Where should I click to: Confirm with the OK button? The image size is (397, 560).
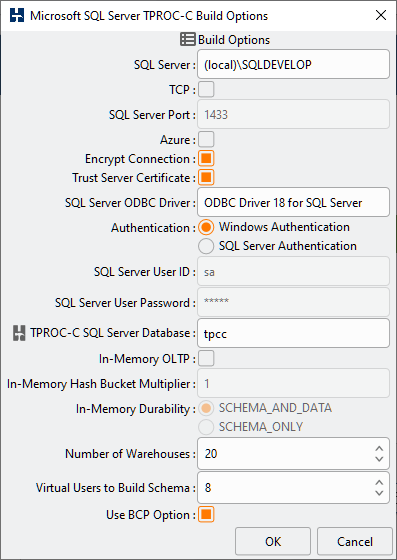[273, 541]
